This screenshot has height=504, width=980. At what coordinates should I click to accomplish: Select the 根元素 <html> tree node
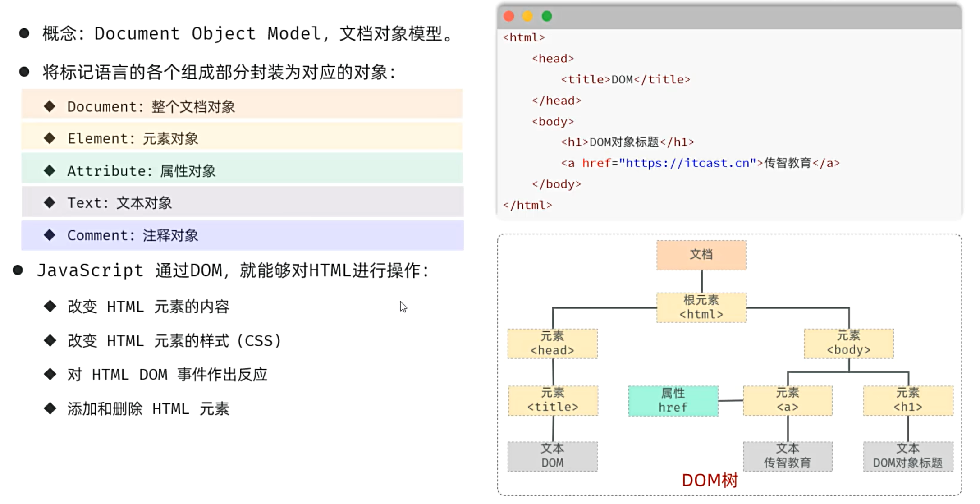(701, 307)
